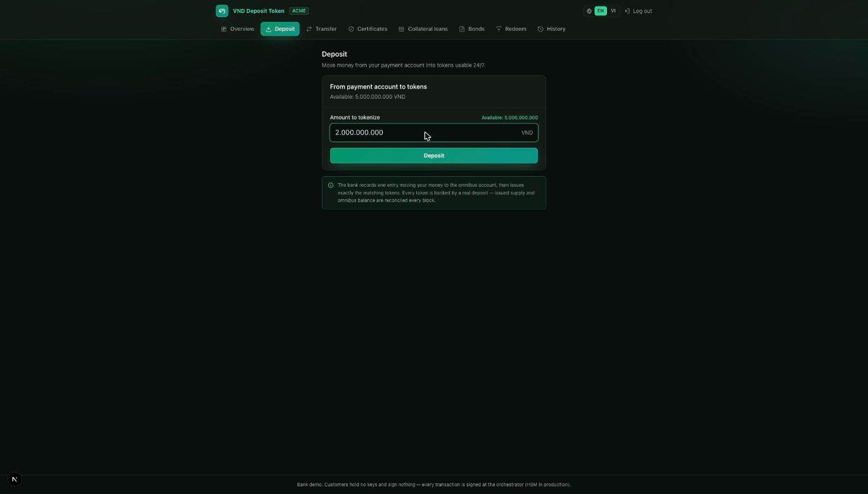Click the globe language icon
The width and height of the screenshot is (868, 494).
click(589, 11)
